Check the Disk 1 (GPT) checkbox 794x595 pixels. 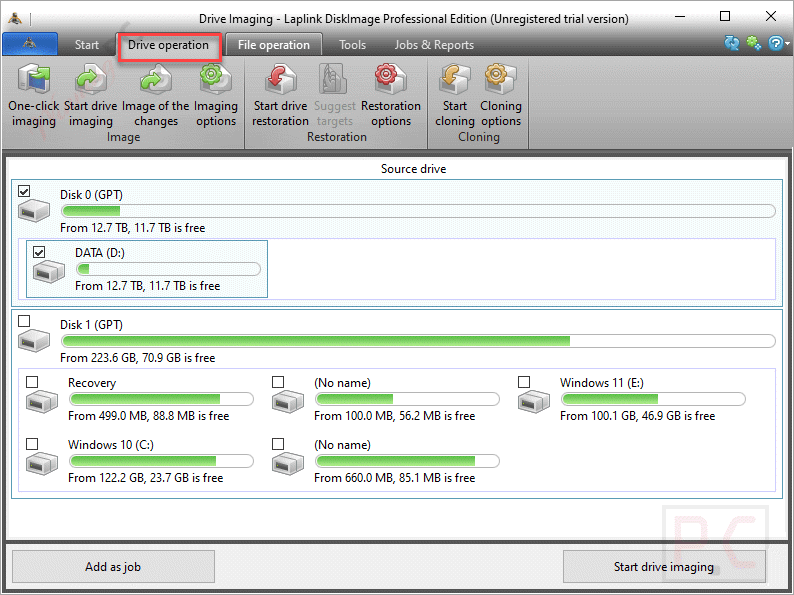click(x=24, y=321)
